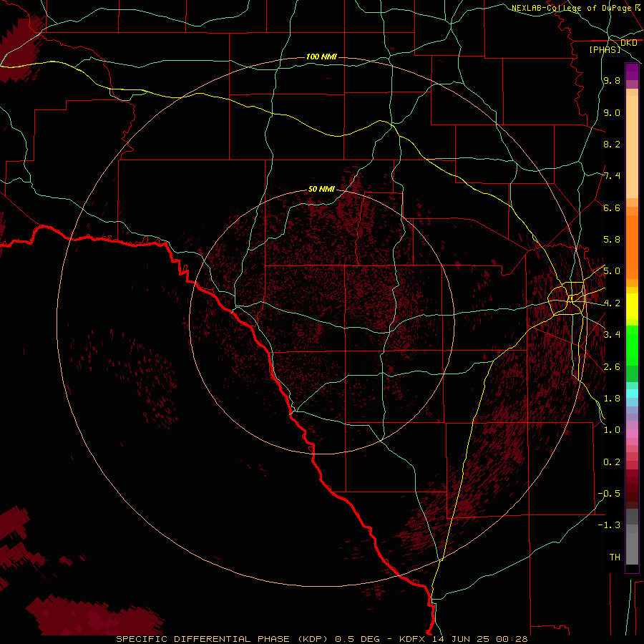Click the NEXLAB-College of DuPage credit text
The image size is (644, 644).
click(x=576, y=8)
